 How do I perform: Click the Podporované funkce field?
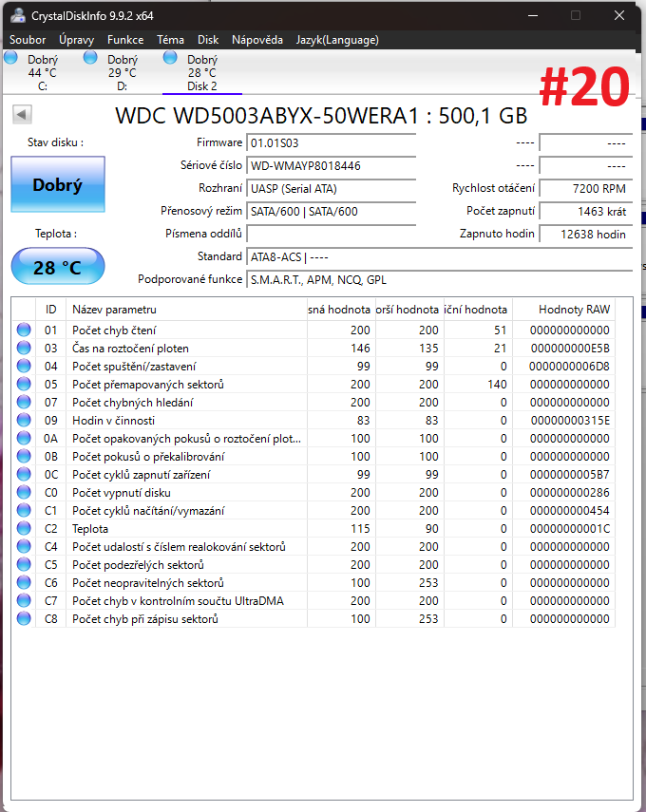pyautogui.click(x=439, y=279)
